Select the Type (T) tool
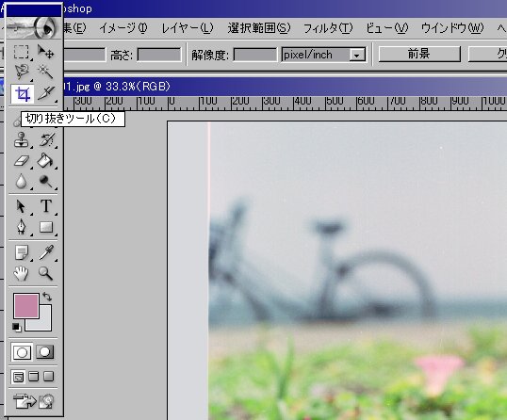507x420 pixels. (x=46, y=206)
